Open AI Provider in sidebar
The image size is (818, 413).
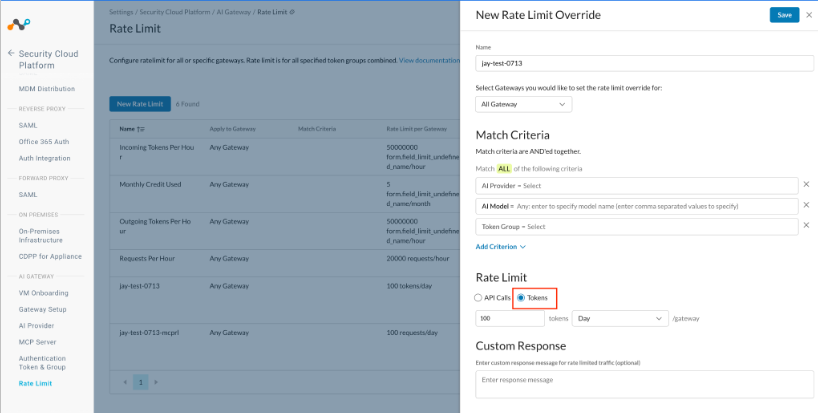pyautogui.click(x=37, y=325)
